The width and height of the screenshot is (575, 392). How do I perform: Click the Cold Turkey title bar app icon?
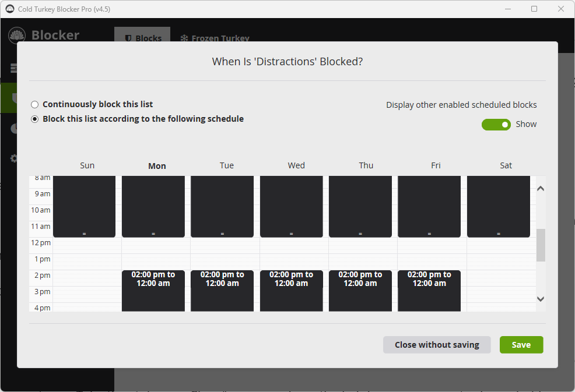click(10, 9)
